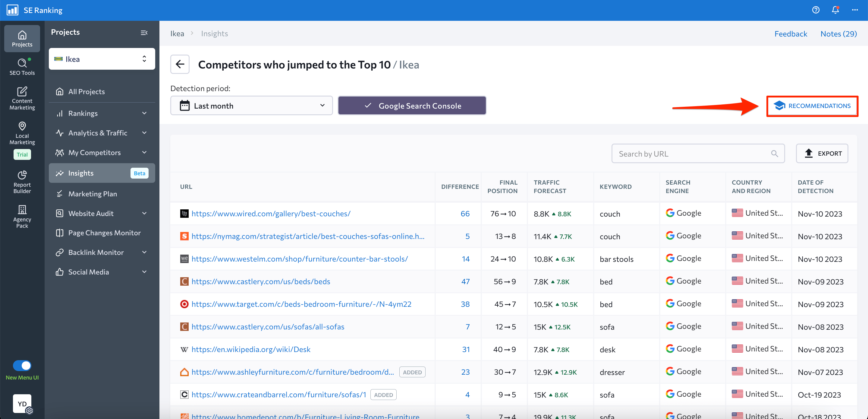Open Page Changes Monitor menu item
This screenshot has width=868, height=419.
click(102, 233)
